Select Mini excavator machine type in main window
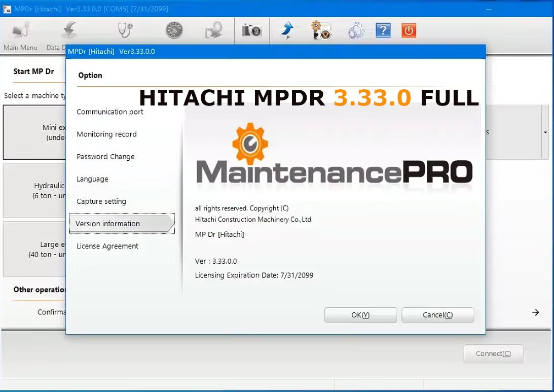 (34, 132)
